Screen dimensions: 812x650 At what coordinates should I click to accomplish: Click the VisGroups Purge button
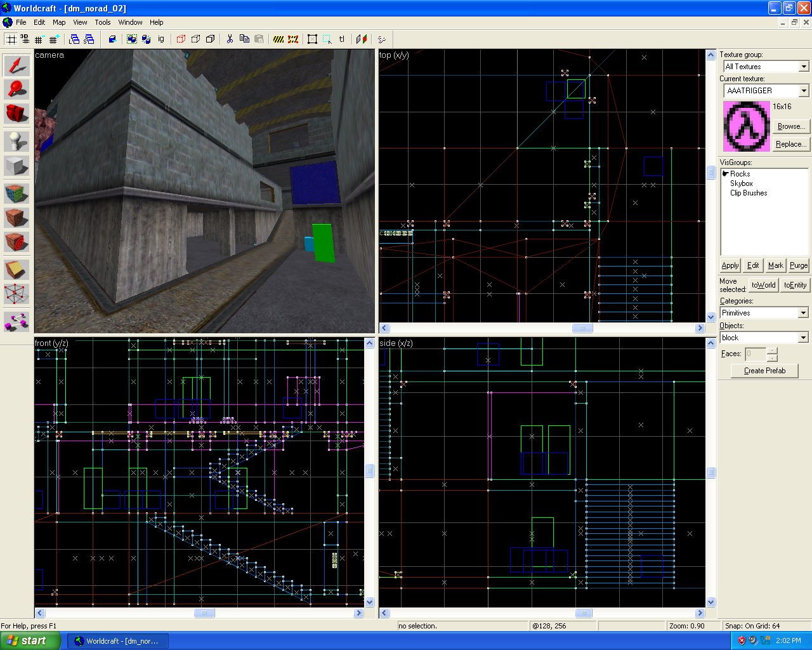799,265
